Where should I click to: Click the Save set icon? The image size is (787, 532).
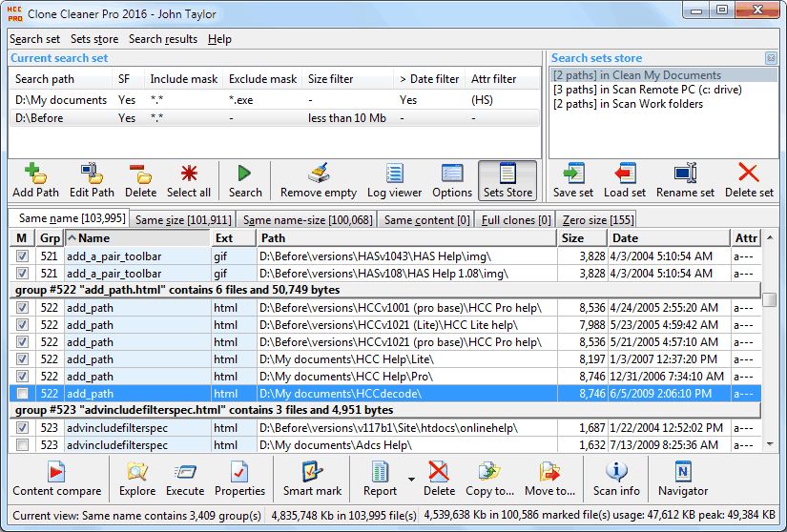click(573, 174)
